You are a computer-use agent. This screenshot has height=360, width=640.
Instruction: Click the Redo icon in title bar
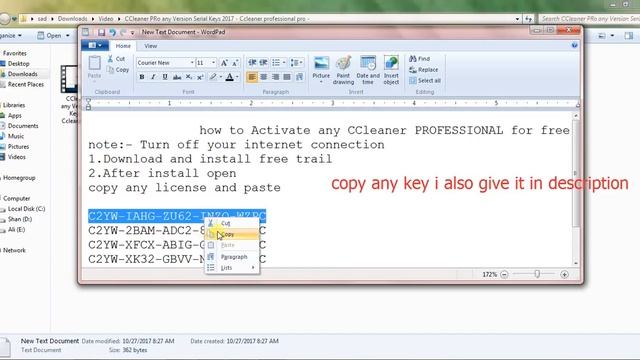tap(123, 32)
